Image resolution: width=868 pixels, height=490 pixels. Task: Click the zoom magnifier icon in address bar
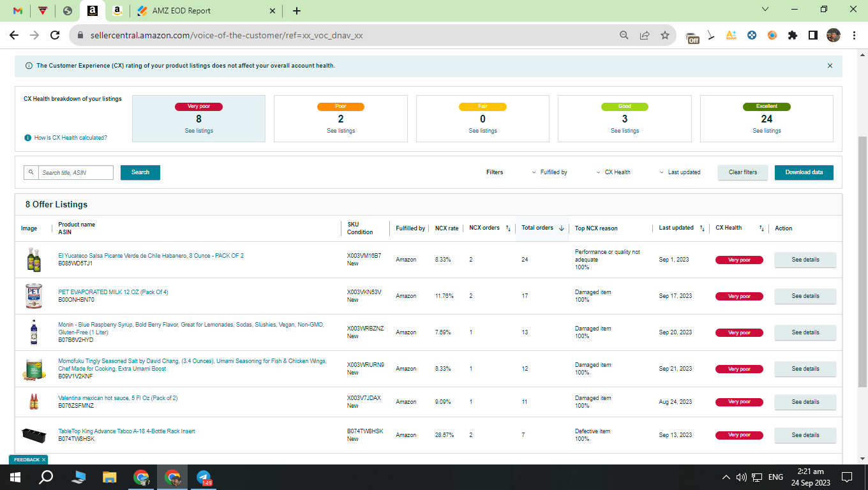tap(624, 36)
